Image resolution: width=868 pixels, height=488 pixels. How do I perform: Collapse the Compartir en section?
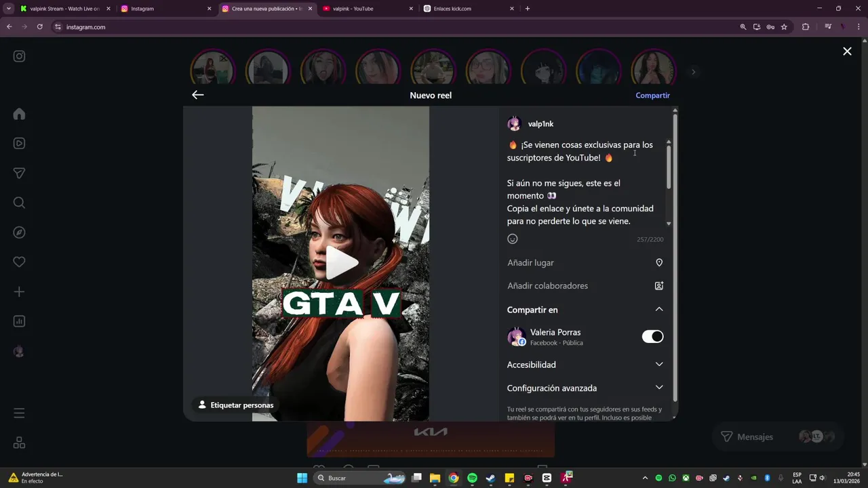coord(658,309)
